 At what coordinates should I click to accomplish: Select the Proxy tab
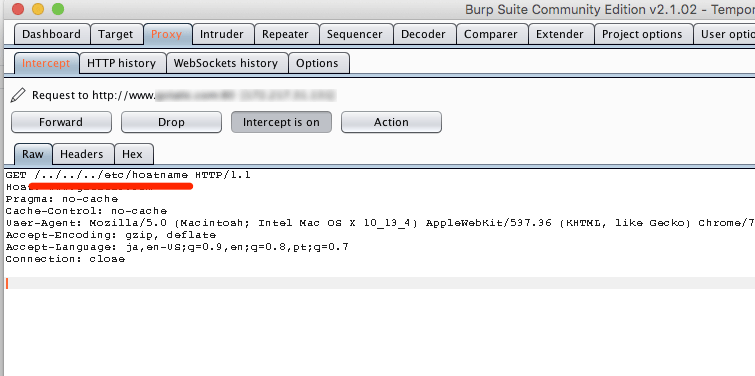167,34
